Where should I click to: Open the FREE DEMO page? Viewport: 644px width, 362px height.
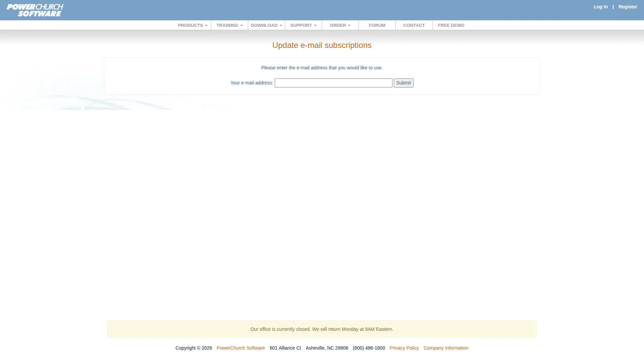coord(451,25)
